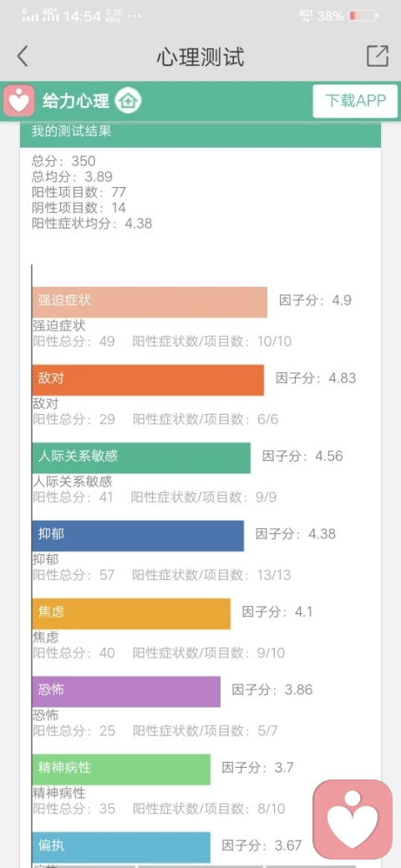The image size is (401, 868).
Task: Select the 我的测试结果 header tab
Action: click(200, 133)
